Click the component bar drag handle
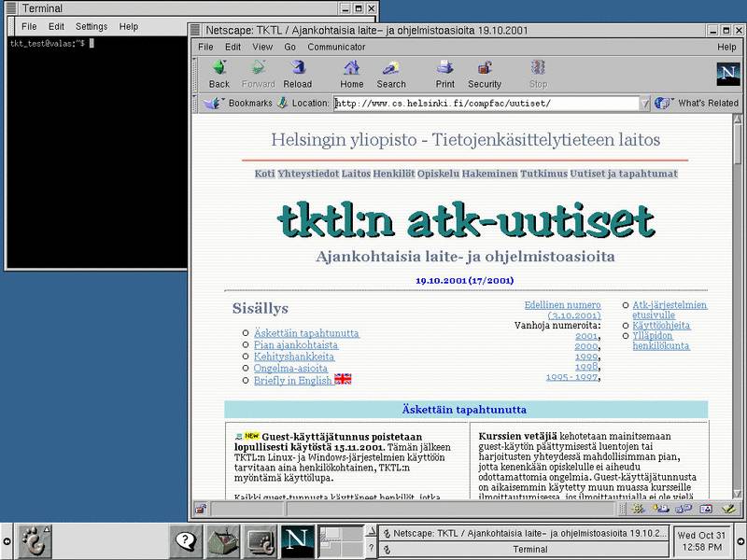747x560 pixels. (x=622, y=509)
